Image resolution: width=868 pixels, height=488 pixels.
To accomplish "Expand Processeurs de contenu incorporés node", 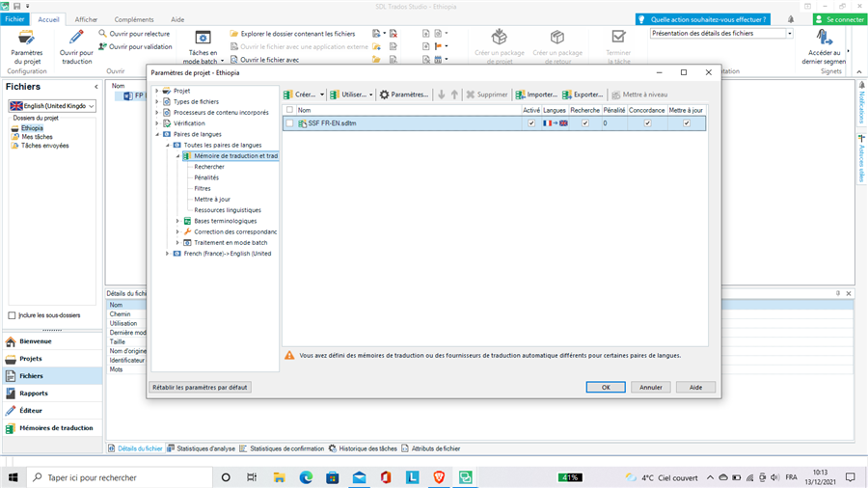I will click(157, 112).
